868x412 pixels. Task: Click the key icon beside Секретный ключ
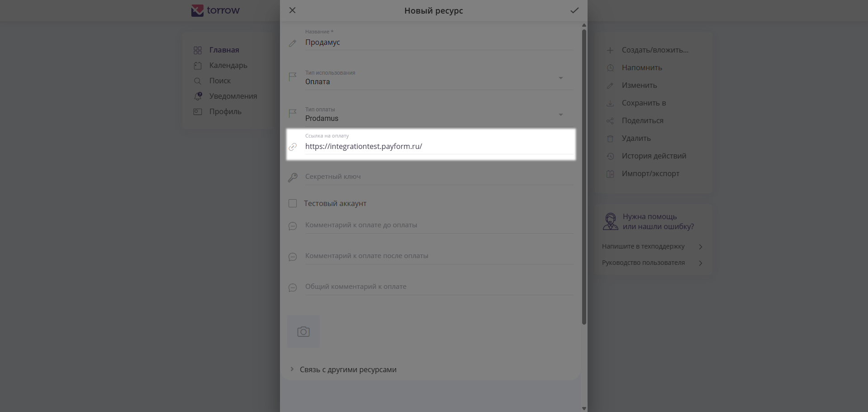pyautogui.click(x=293, y=177)
